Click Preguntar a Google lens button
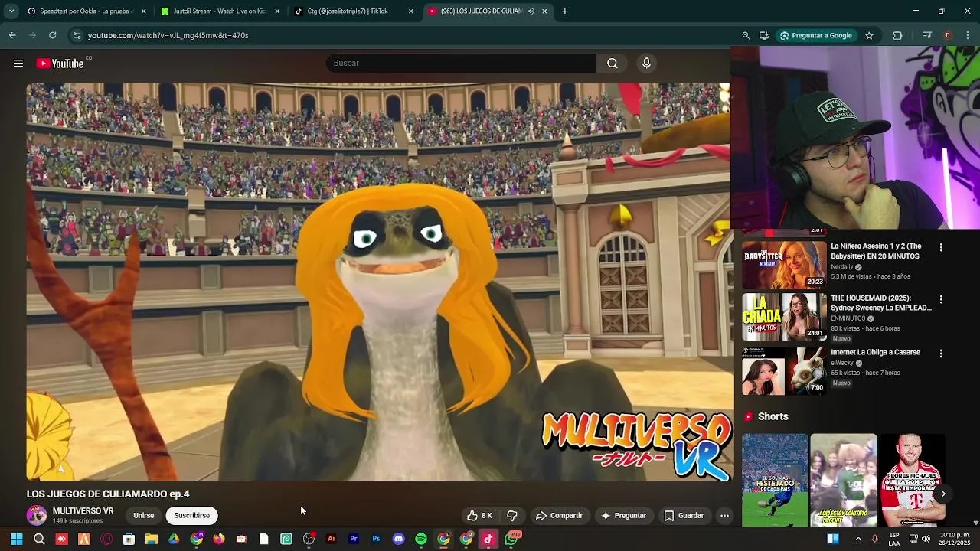This screenshot has height=551, width=980. [816, 35]
